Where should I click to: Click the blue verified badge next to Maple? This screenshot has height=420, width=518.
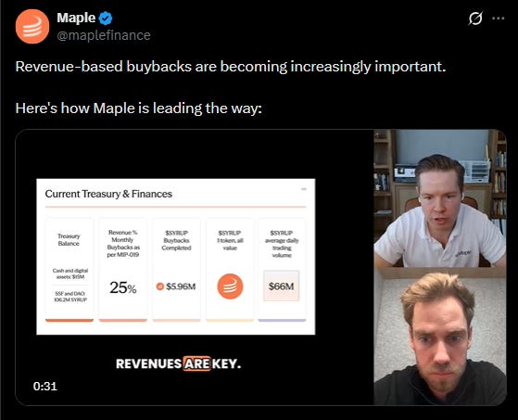[106, 19]
